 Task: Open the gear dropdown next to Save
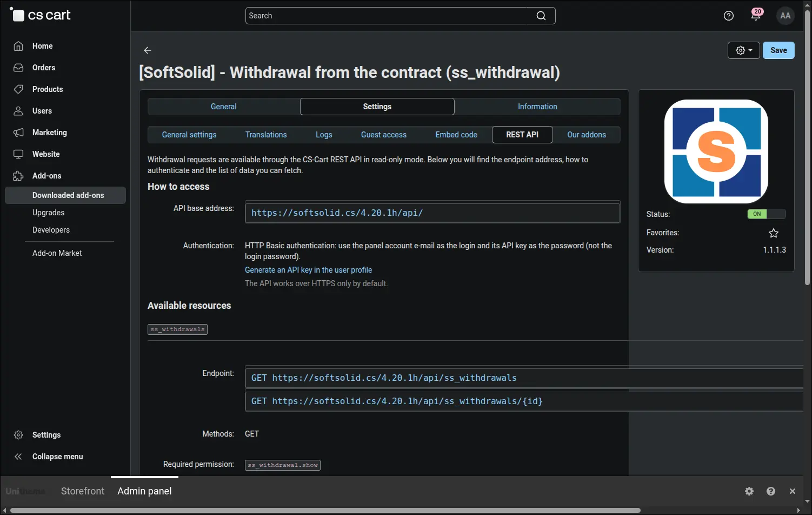(744, 50)
